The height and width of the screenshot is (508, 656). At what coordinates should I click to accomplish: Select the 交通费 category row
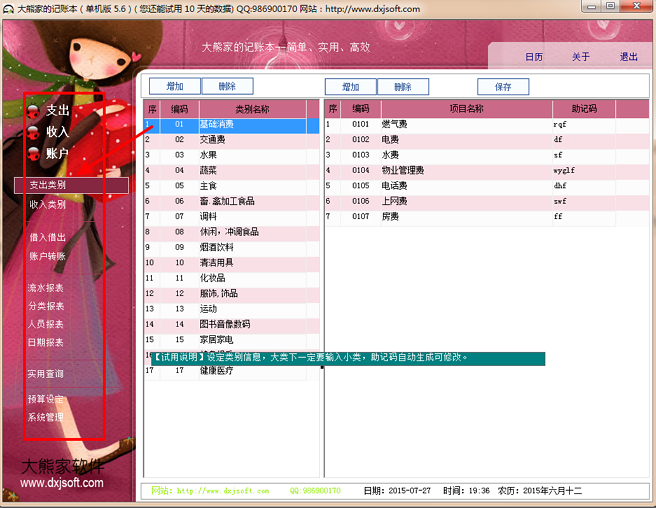(231, 140)
